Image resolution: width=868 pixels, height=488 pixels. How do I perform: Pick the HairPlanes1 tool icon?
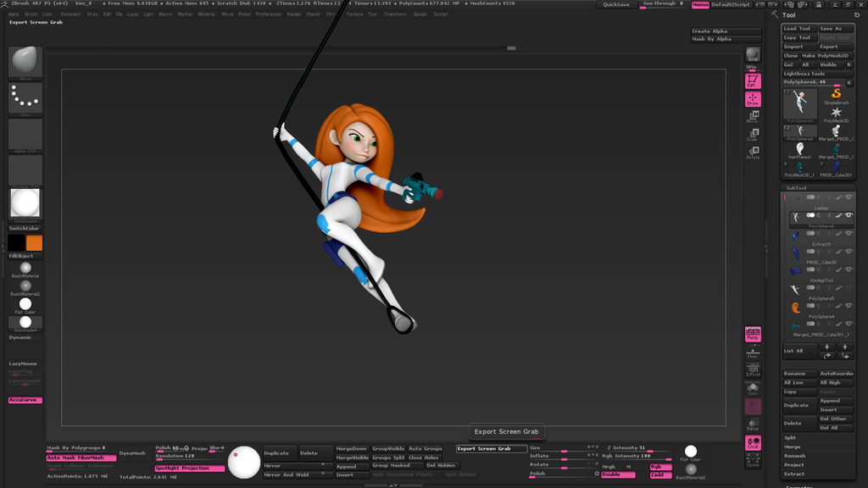800,151
